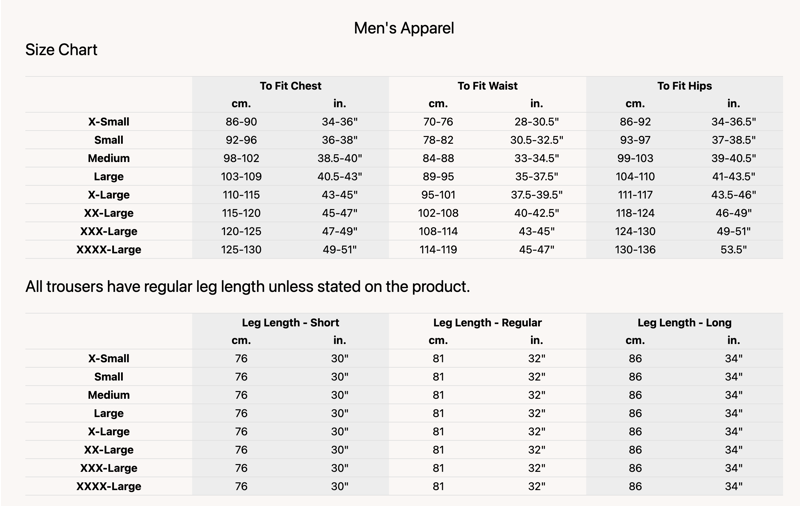Click the 28-30.5" waist inches cell
Screen dimensions: 800x506
537,122
